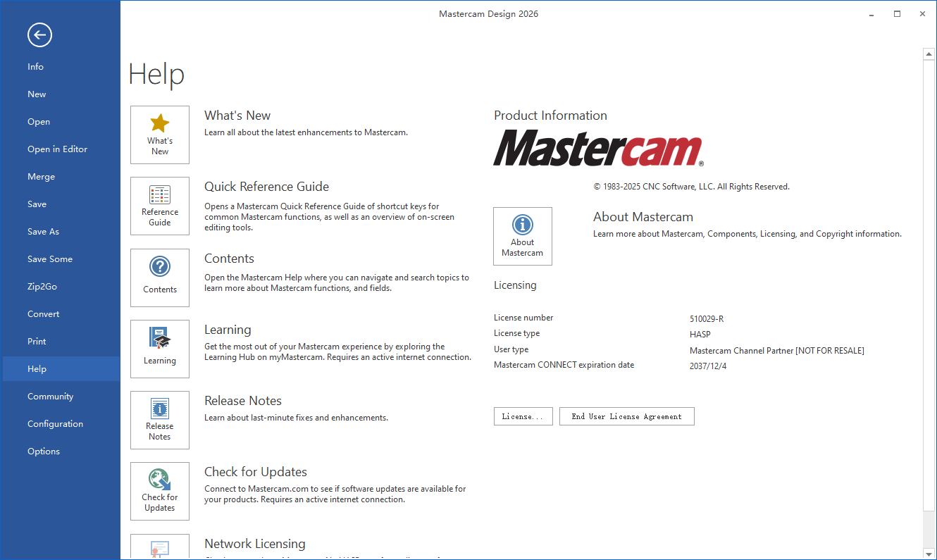Go to the Options page
The height and width of the screenshot is (560, 937).
tap(43, 451)
